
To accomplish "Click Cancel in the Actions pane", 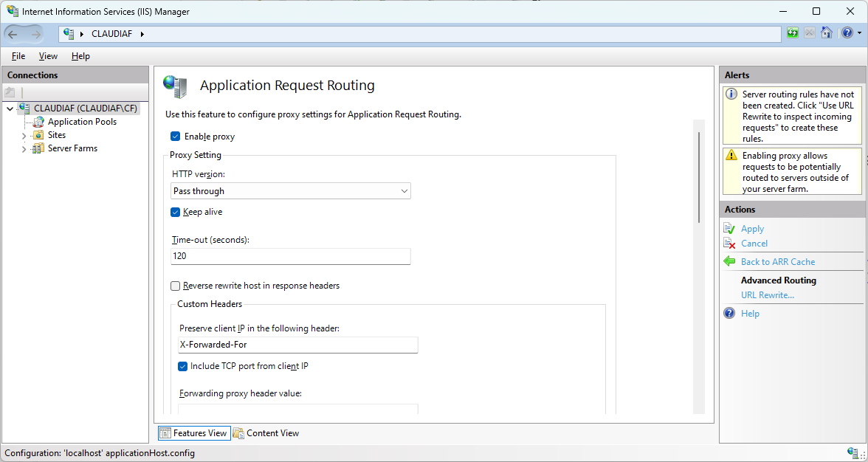I will [754, 244].
